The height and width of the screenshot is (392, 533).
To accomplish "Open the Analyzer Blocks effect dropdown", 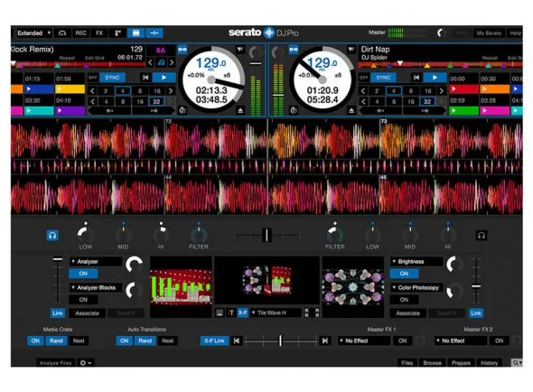I will [x=96, y=287].
